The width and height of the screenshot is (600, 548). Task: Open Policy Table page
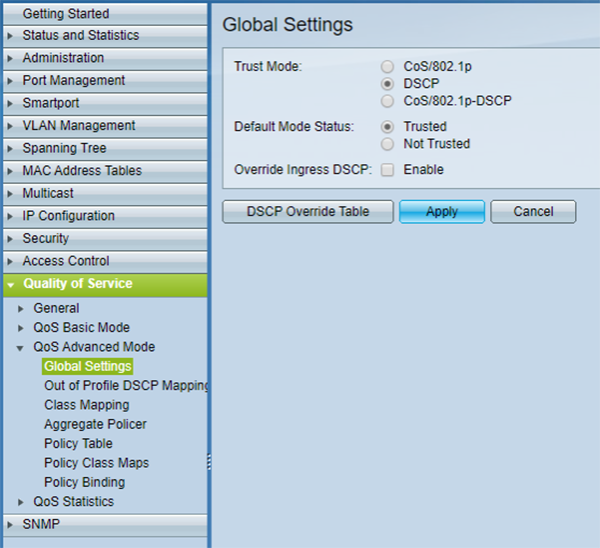[78, 444]
